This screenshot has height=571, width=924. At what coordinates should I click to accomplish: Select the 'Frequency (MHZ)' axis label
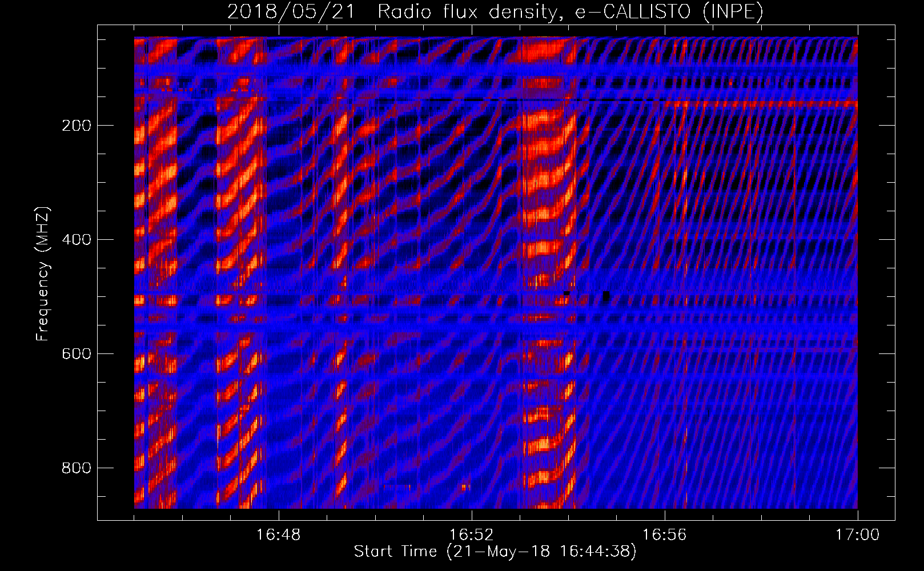[42, 274]
